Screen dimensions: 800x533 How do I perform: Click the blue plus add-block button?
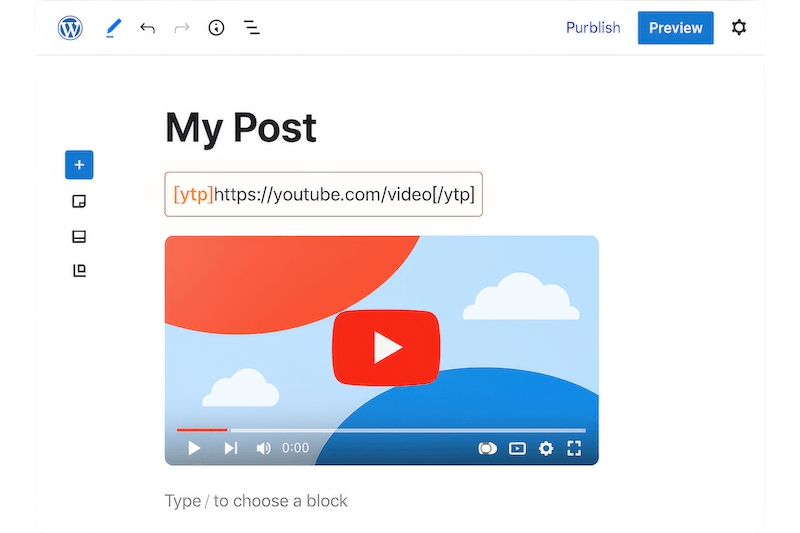coord(79,165)
